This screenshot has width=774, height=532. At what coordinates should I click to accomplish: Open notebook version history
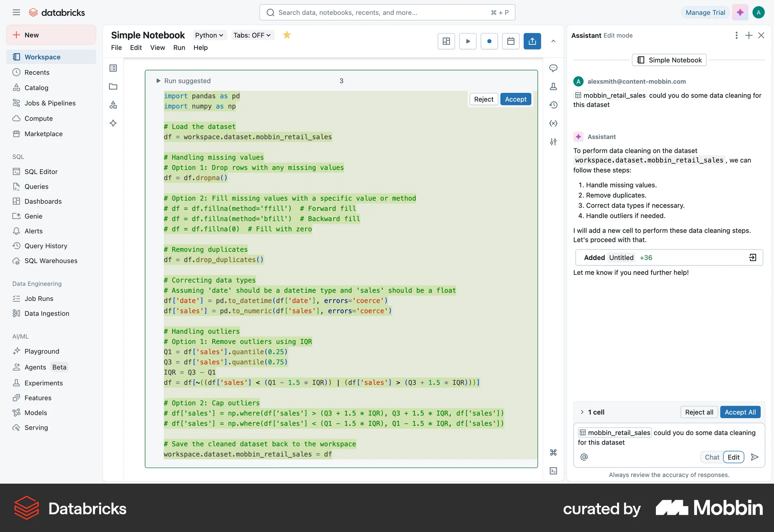coord(553,105)
